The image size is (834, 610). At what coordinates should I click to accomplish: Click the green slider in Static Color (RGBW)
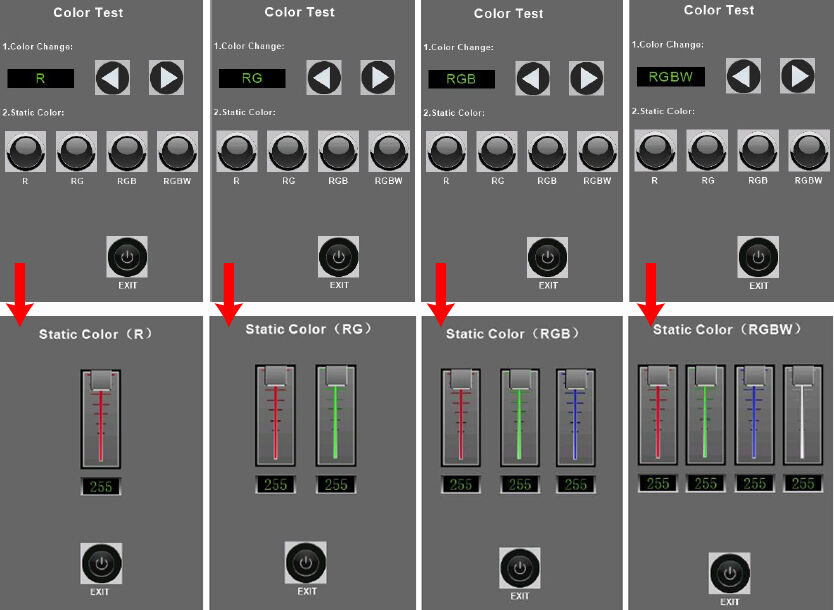pos(706,414)
